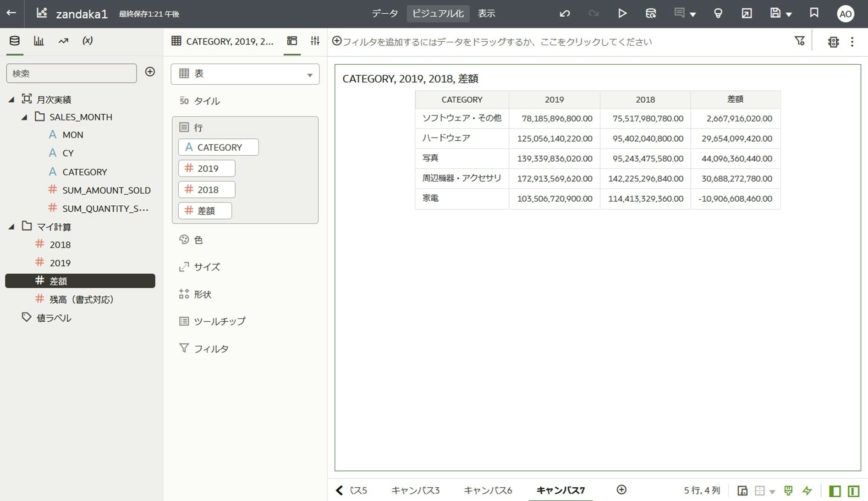868x501 pixels.
Task: Open the grammar pane icon
Action: coord(292,41)
